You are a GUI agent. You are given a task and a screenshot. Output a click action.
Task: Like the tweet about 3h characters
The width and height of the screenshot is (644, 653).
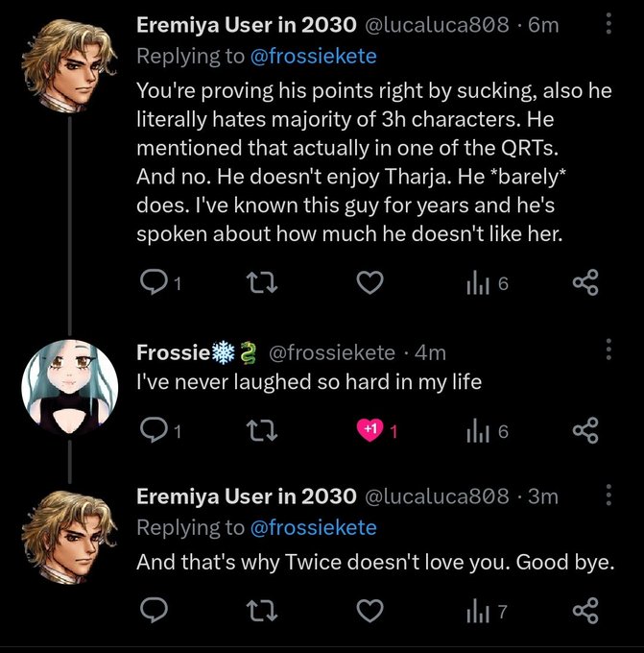tap(370, 282)
